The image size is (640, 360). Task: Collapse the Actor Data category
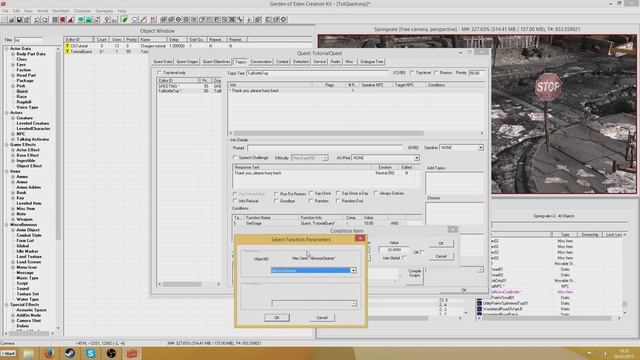coord(7,49)
